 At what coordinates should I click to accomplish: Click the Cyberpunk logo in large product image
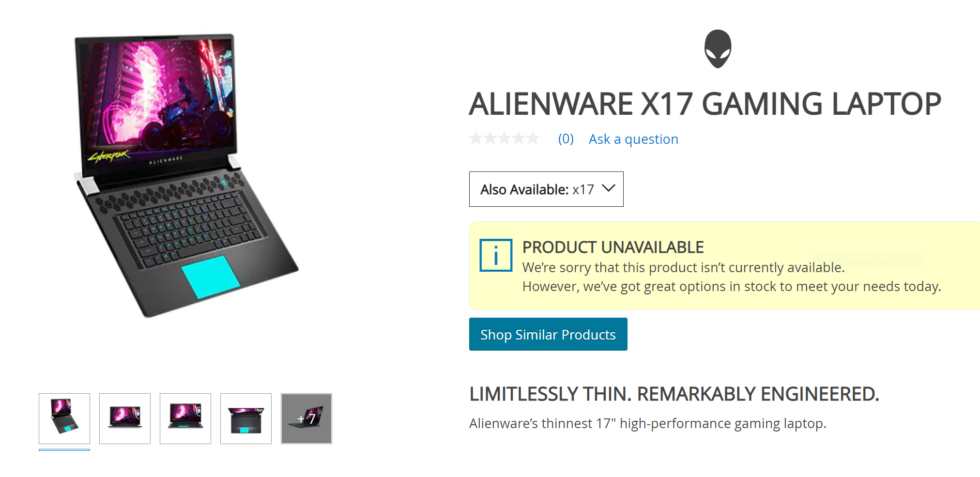tap(109, 156)
